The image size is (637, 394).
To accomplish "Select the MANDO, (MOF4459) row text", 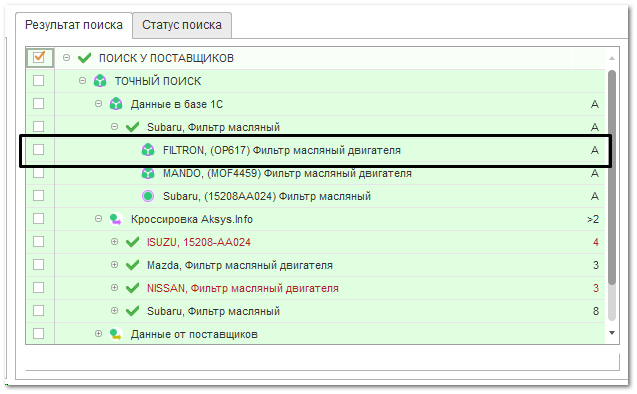I will pyautogui.click(x=287, y=173).
